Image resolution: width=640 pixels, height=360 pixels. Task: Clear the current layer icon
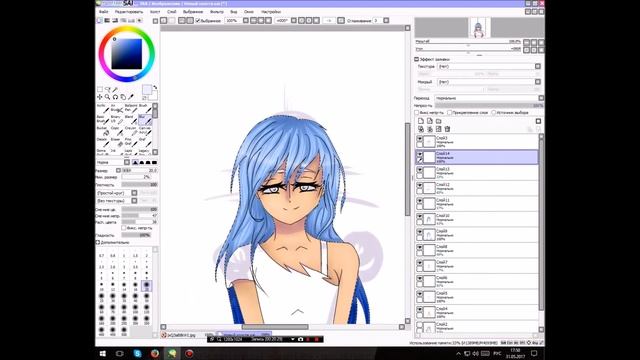(439, 129)
